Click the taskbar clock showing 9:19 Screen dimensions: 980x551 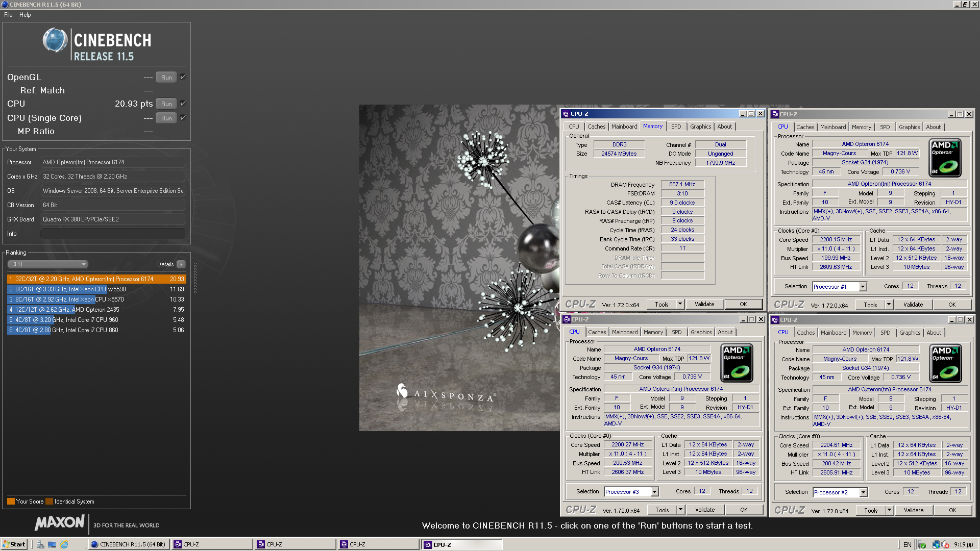pyautogui.click(x=964, y=544)
